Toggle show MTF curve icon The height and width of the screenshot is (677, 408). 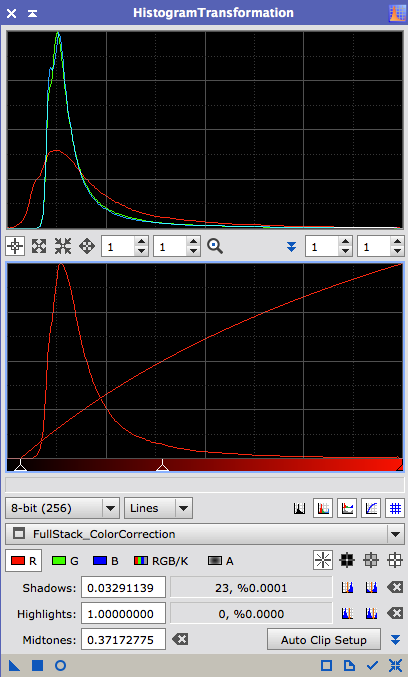click(371, 508)
